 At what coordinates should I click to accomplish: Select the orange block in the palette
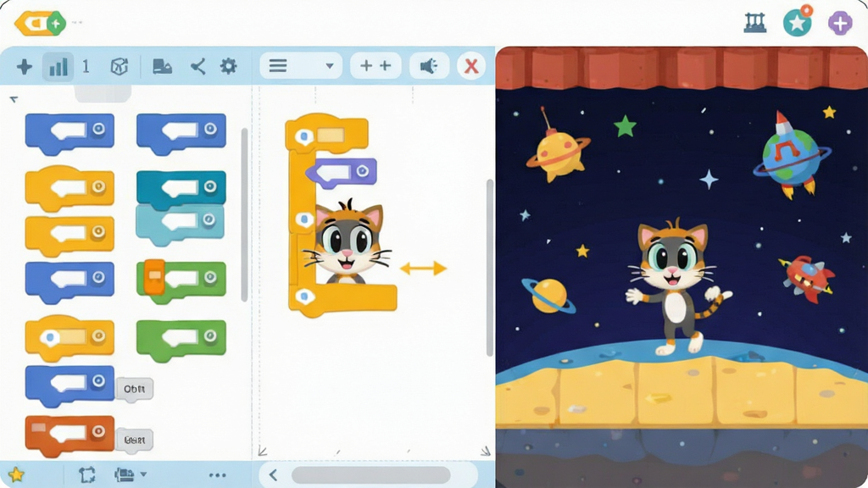coord(70,435)
